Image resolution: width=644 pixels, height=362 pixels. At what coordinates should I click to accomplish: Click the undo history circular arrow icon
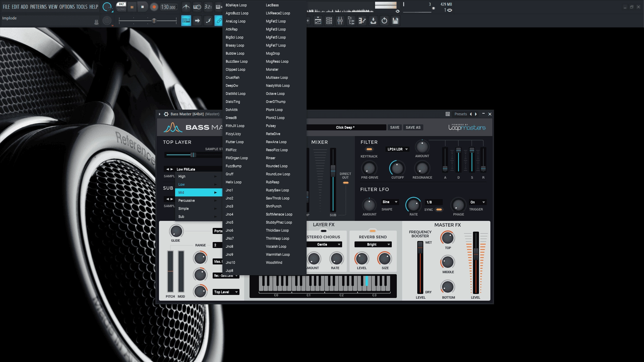[x=384, y=21]
